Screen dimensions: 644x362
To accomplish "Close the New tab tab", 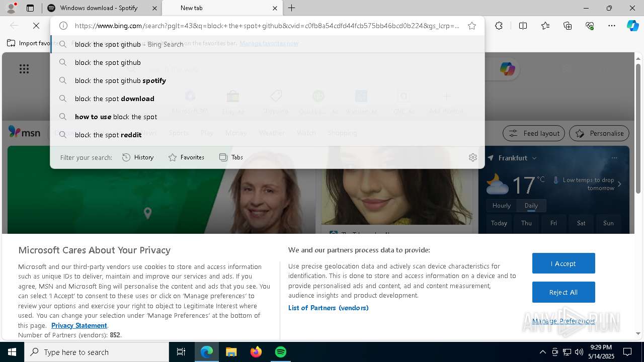I will pos(275,8).
